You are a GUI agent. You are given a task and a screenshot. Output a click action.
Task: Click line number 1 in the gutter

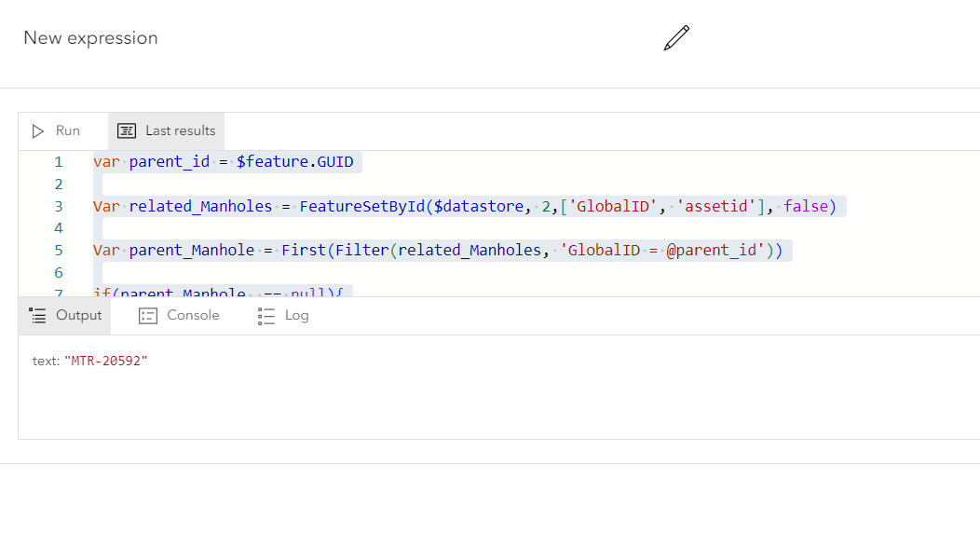[x=58, y=162]
